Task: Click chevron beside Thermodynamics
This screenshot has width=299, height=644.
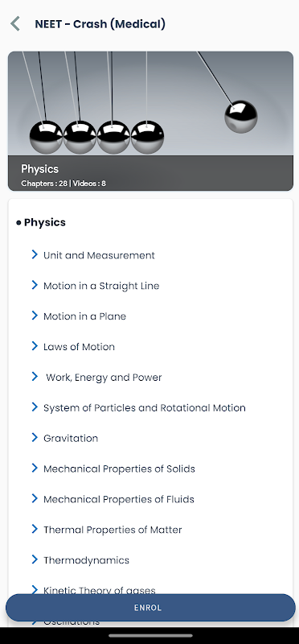Action: click(35, 559)
